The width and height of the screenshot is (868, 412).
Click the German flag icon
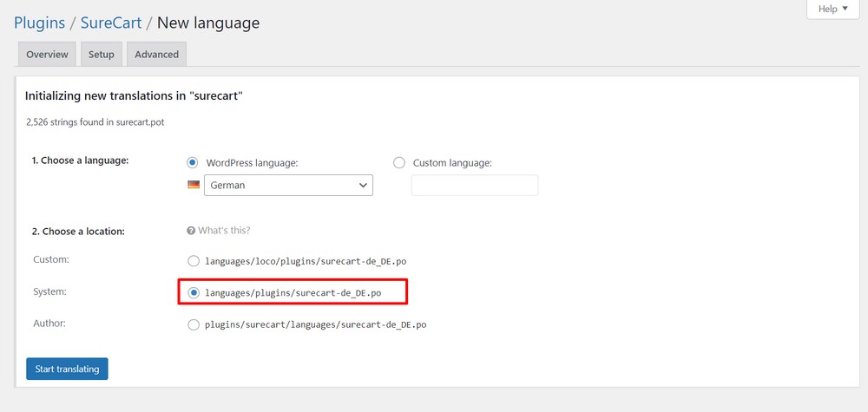point(194,185)
